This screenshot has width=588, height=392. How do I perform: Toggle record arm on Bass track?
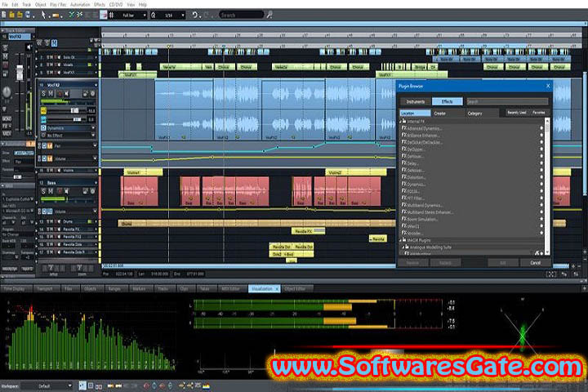59,191
